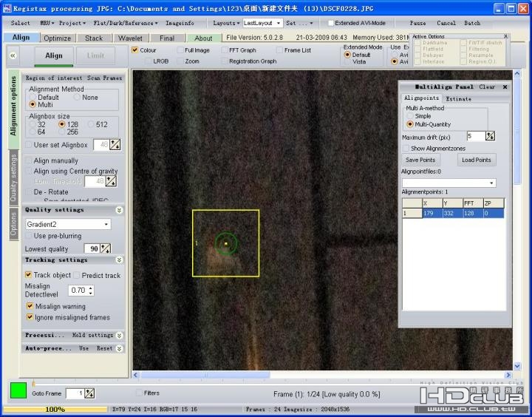
Task: Enable Full Image checkbox
Action: coord(180,50)
